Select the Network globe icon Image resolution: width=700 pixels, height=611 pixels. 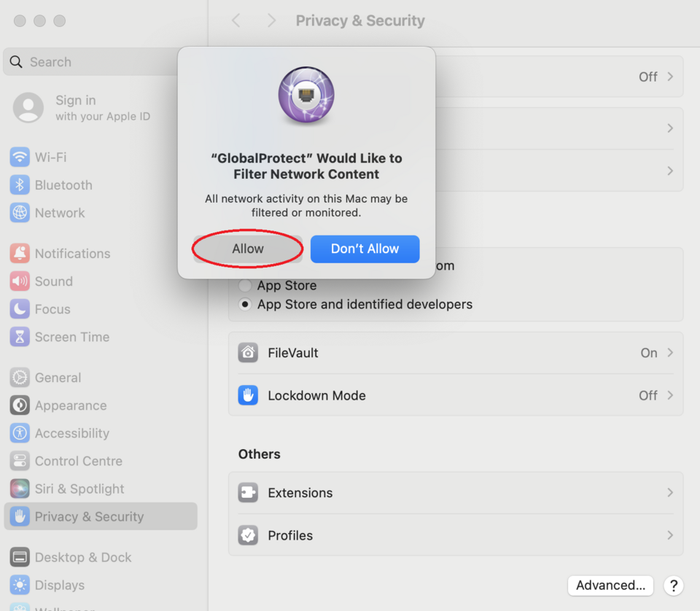coord(20,213)
